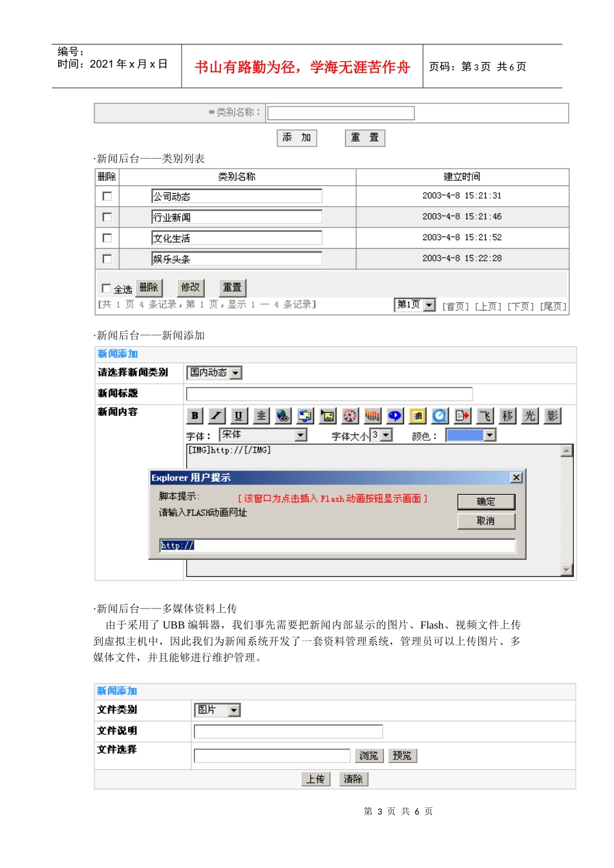This screenshot has height=868, width=614.
Task: Apply italic formatting in news editor
Action: [x=217, y=416]
